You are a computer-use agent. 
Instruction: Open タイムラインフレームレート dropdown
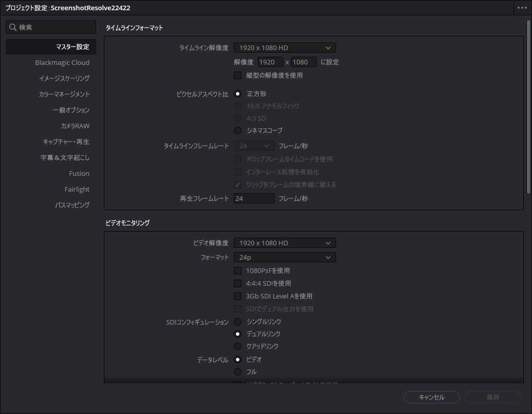[254, 146]
